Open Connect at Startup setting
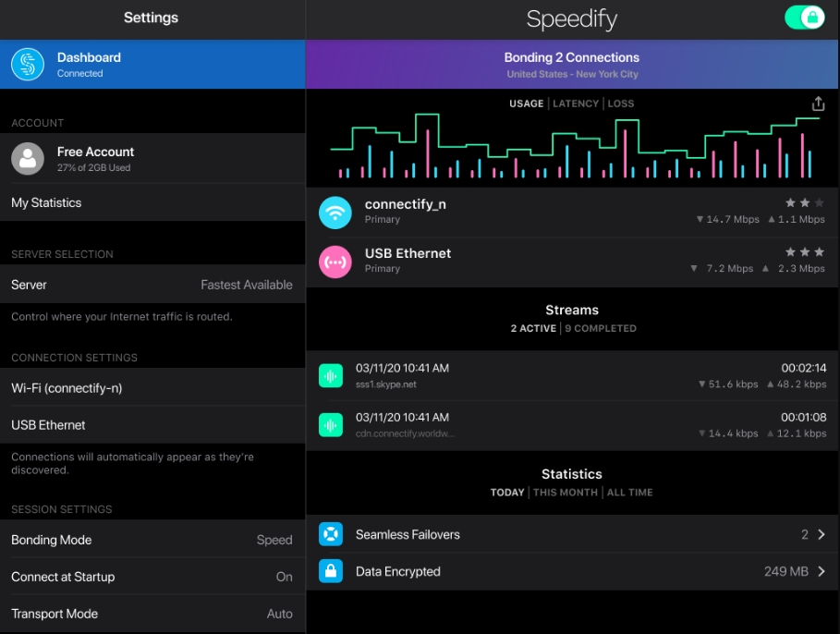This screenshot has width=840, height=634. pyautogui.click(x=152, y=576)
